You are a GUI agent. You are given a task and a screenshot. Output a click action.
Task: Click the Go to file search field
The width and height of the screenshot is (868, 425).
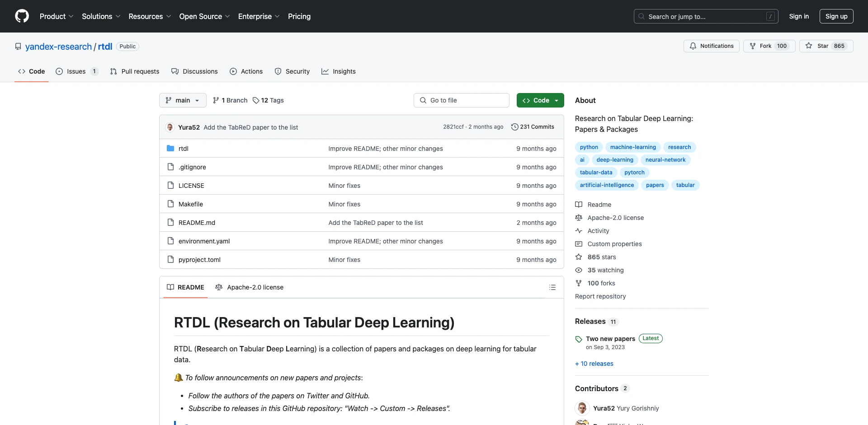pos(462,100)
